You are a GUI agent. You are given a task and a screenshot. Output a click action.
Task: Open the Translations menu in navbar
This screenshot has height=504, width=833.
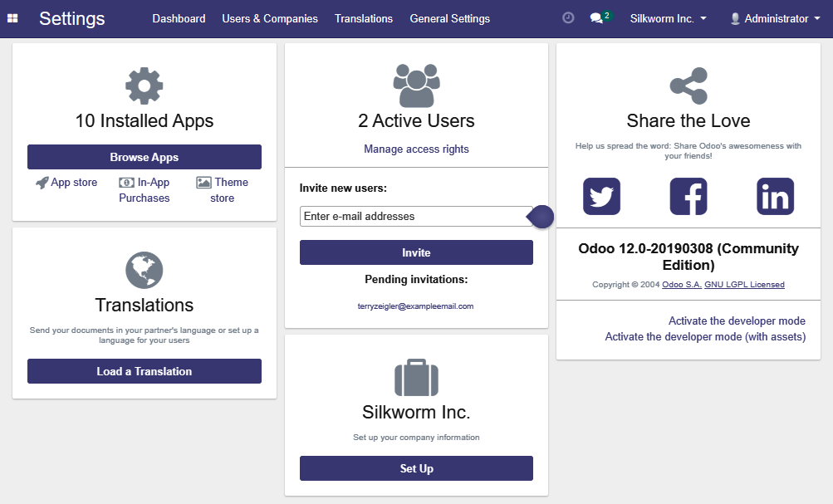[364, 18]
